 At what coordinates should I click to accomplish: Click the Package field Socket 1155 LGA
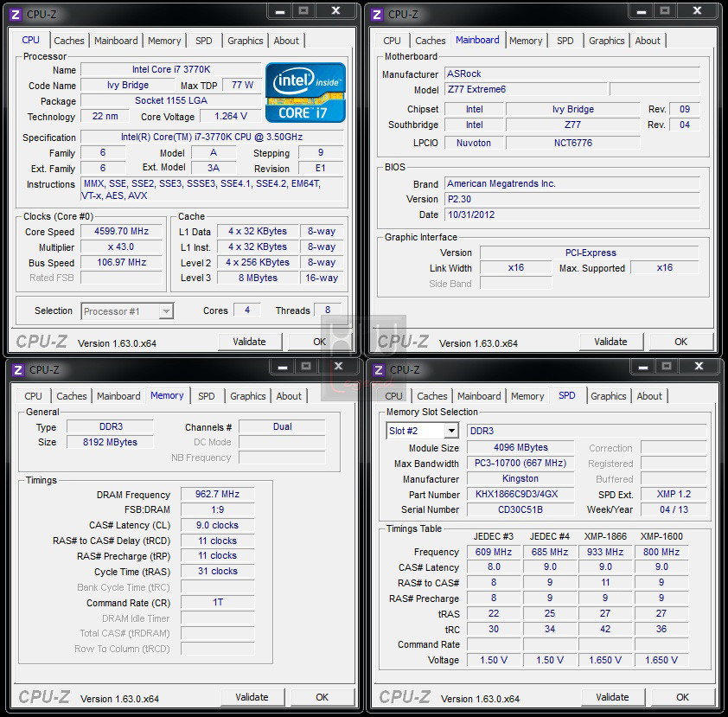coord(171,101)
